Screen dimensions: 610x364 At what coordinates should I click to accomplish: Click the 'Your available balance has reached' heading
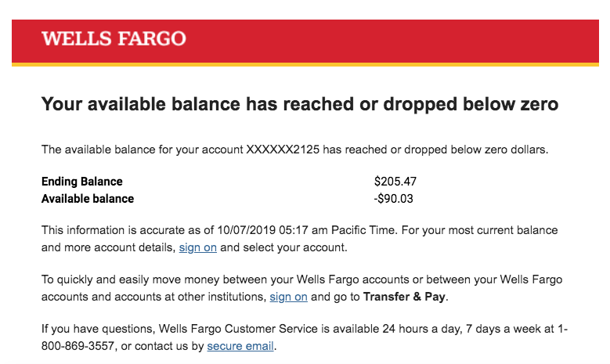pos(299,104)
